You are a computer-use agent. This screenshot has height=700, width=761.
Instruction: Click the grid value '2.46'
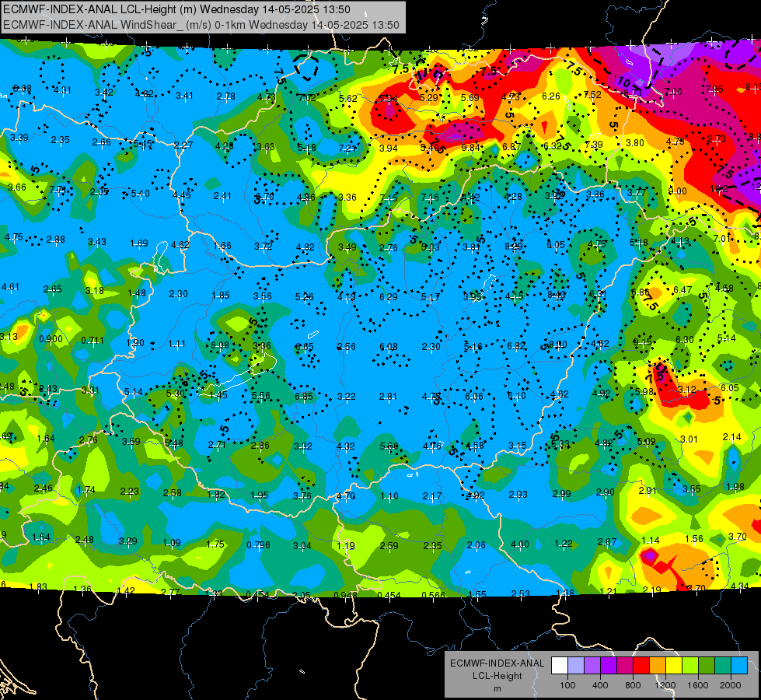[x=44, y=488]
